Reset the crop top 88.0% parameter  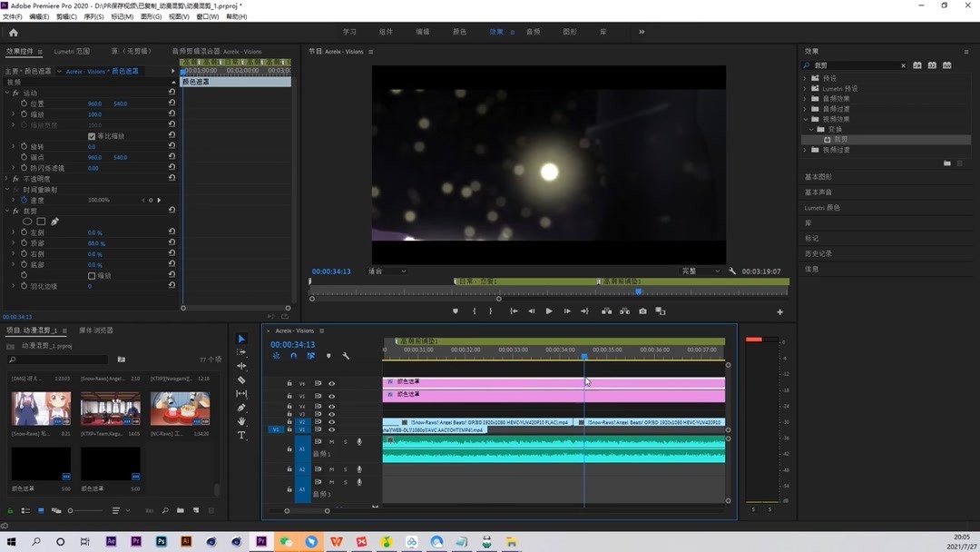point(171,243)
